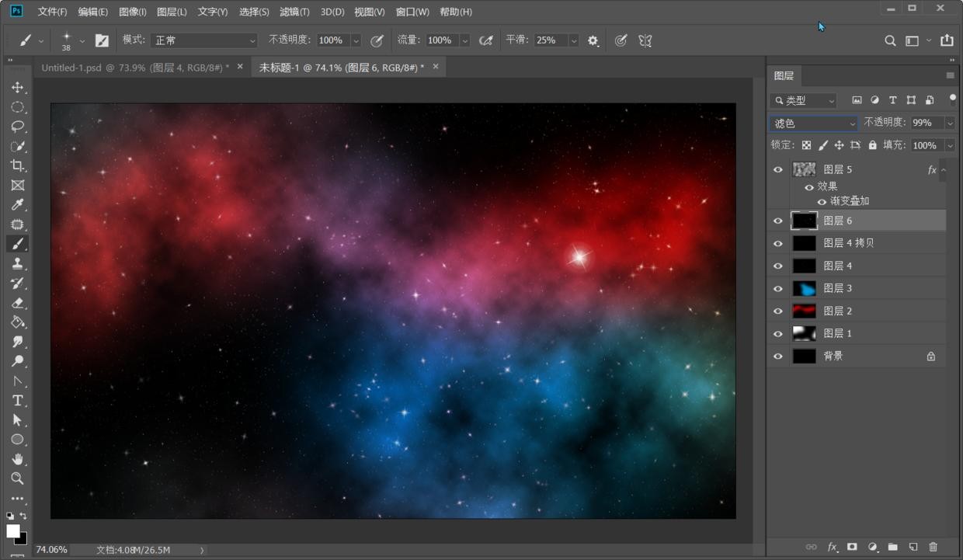Select the Zoom tool in toolbar
This screenshot has width=963, height=560.
coord(17,478)
